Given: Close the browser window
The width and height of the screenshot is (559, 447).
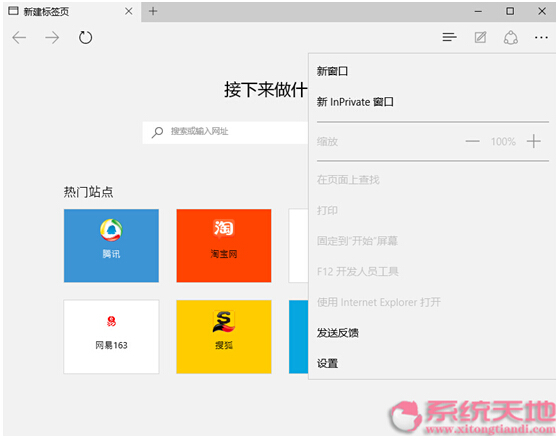Looking at the screenshot, I should click(542, 11).
